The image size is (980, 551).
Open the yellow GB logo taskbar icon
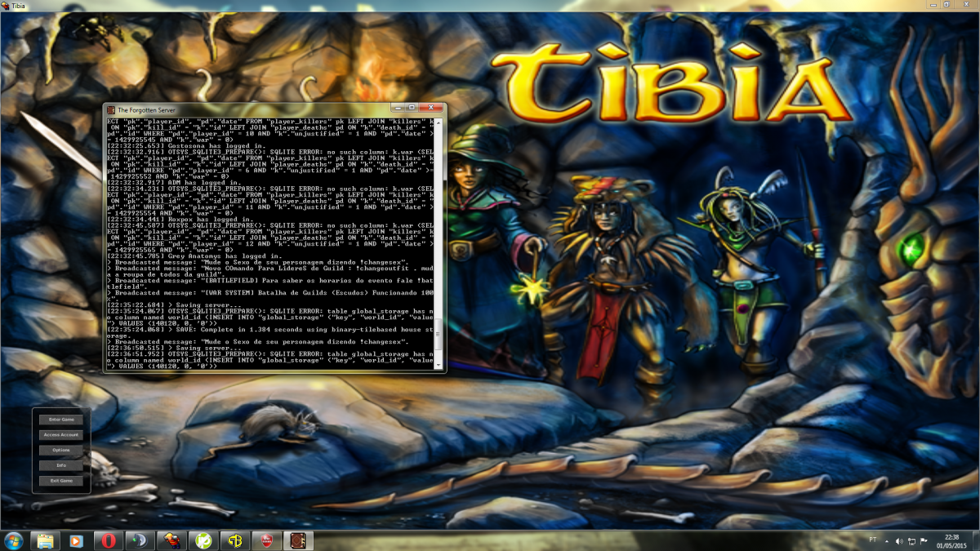coord(234,540)
